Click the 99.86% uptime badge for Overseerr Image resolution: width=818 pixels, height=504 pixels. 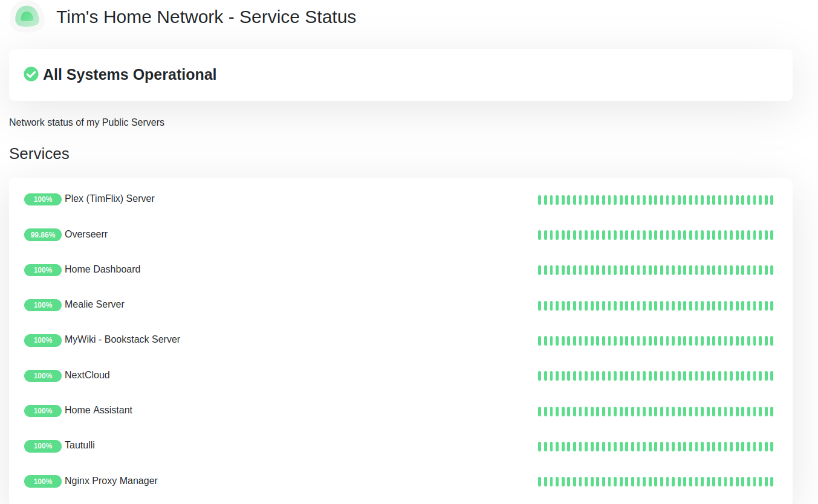pyautogui.click(x=43, y=234)
